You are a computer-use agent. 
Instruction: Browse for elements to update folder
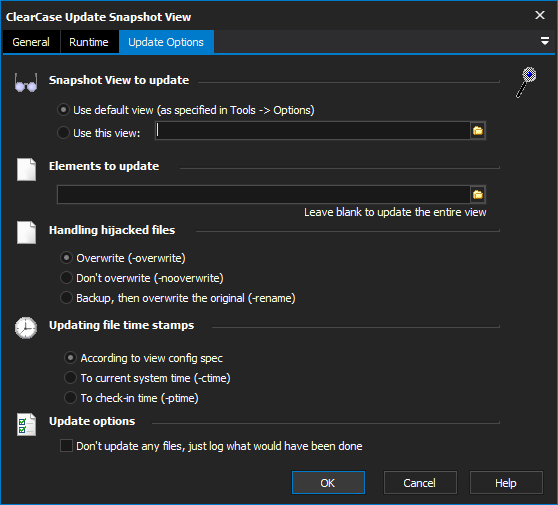478,195
